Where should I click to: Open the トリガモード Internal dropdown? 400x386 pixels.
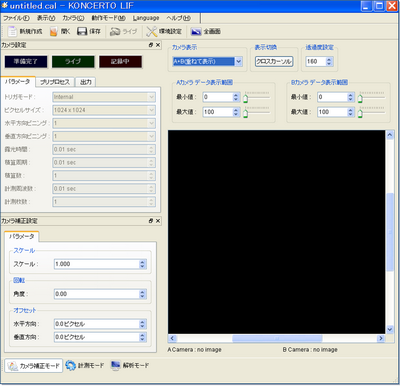(104, 97)
